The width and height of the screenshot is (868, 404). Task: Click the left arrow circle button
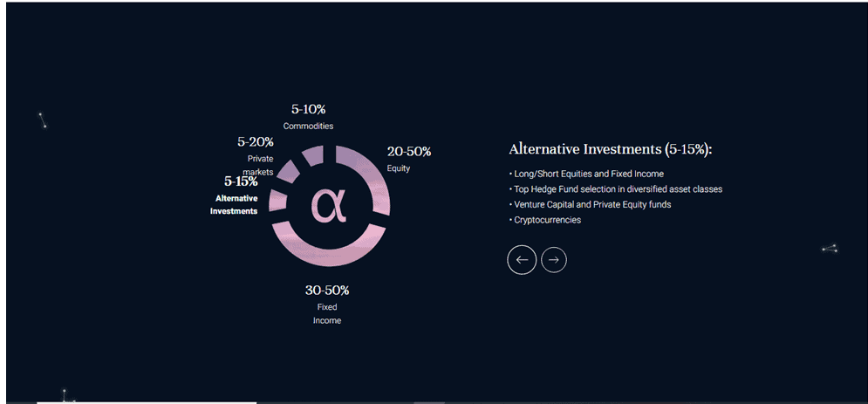point(522,259)
